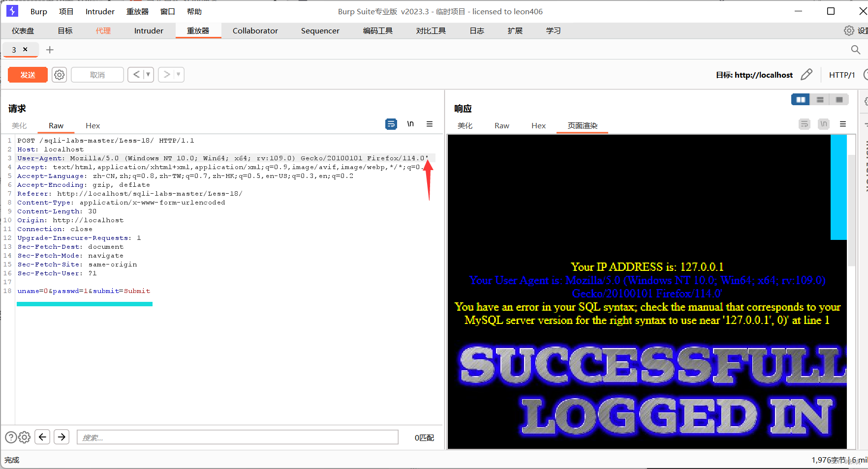Select the request 美化 view tab

[x=19, y=126]
